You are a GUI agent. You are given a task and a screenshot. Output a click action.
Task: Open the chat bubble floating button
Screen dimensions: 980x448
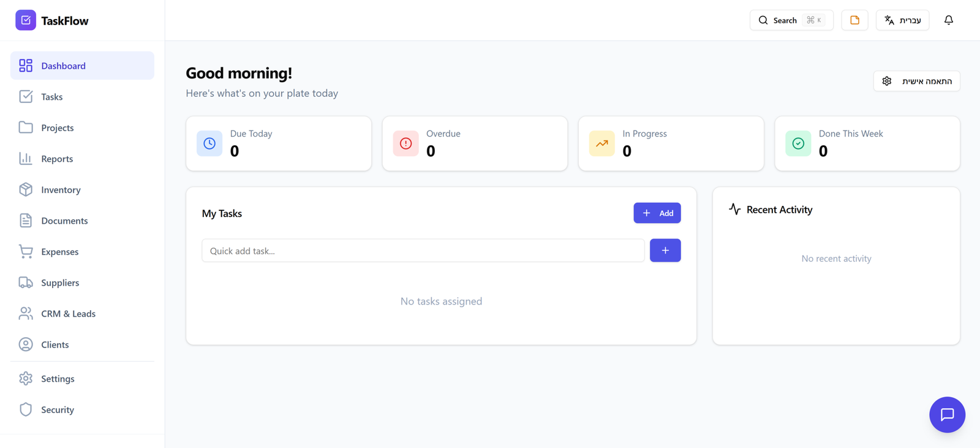[947, 415]
